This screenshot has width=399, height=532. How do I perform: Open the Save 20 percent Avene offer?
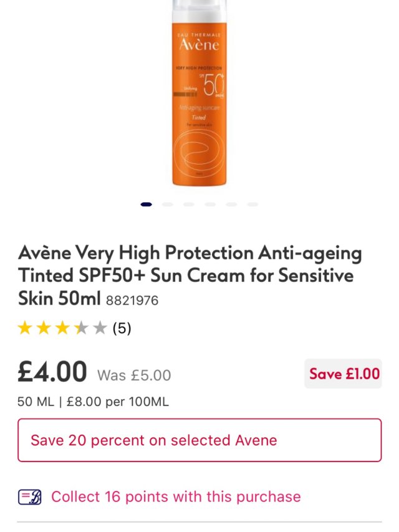point(199,440)
